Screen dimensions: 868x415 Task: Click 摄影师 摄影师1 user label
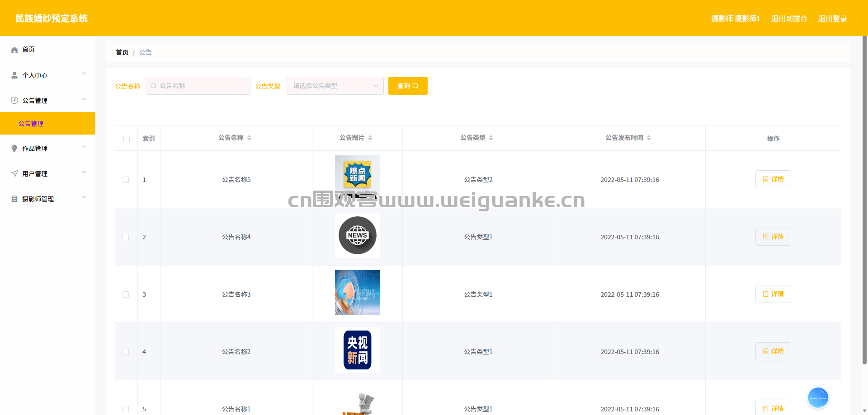click(736, 19)
